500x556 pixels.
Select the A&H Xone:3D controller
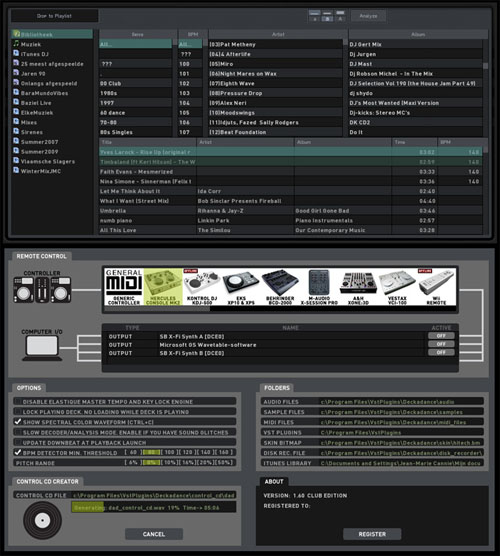(x=358, y=287)
